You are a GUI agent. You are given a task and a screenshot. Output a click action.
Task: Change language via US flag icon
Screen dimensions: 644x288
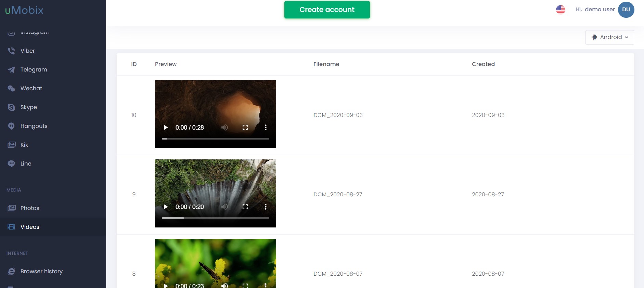tap(561, 10)
